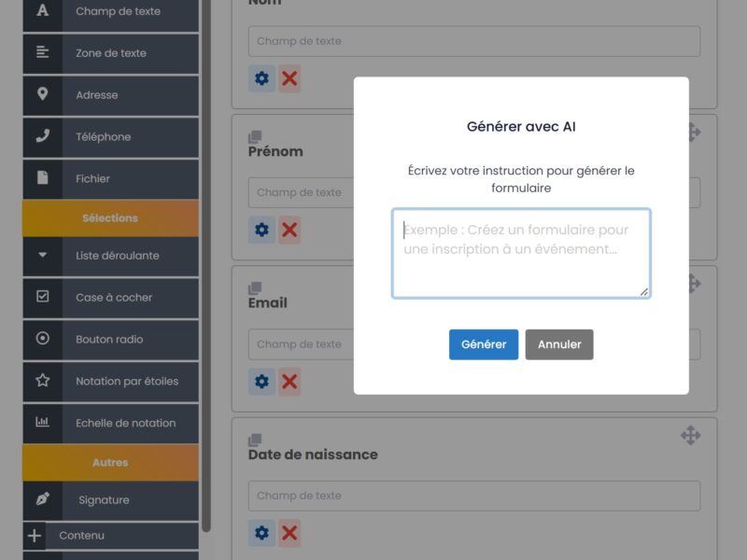Click the Générer button
747x560 pixels.
pos(484,344)
